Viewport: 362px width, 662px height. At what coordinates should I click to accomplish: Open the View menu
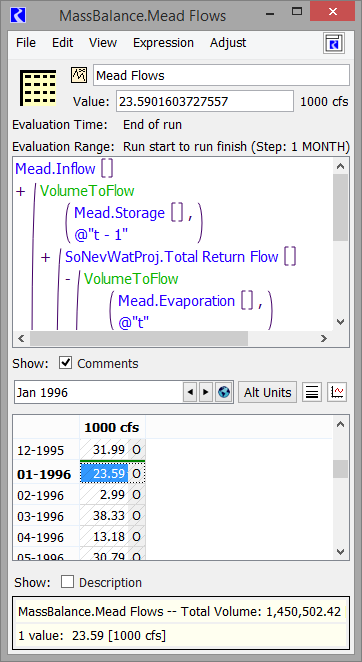(103, 43)
